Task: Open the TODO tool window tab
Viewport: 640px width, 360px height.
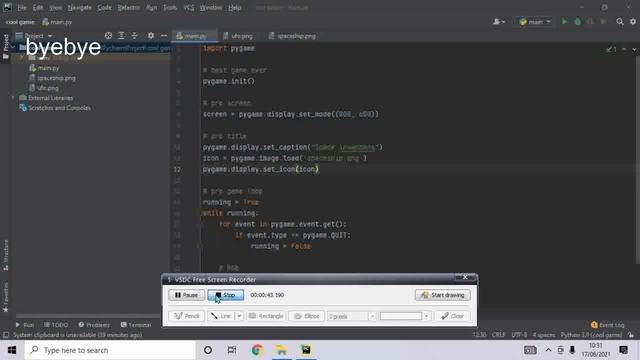Action: [56, 325]
